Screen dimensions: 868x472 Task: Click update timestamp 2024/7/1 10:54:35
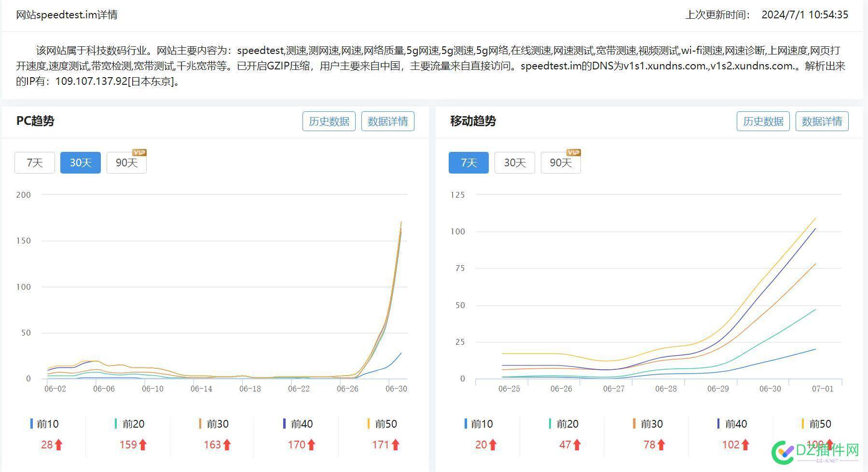pos(805,15)
